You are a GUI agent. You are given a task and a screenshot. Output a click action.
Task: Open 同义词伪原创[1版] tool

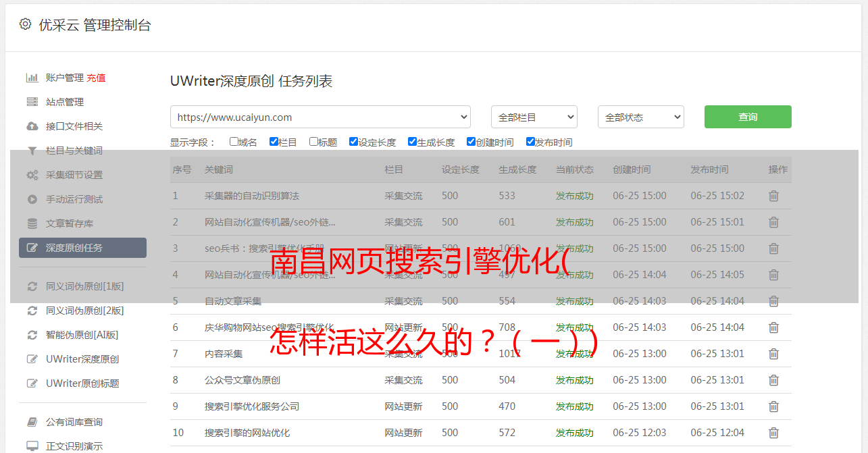pos(85,286)
